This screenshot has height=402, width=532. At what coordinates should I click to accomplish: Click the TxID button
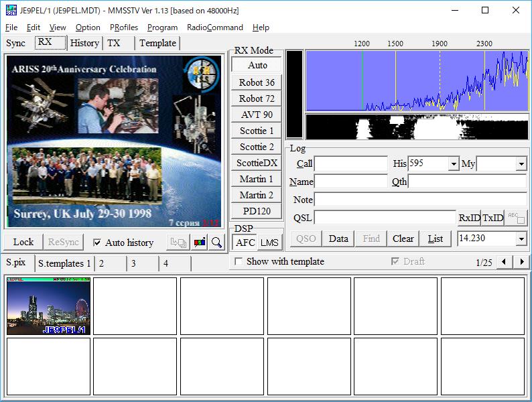pos(492,218)
